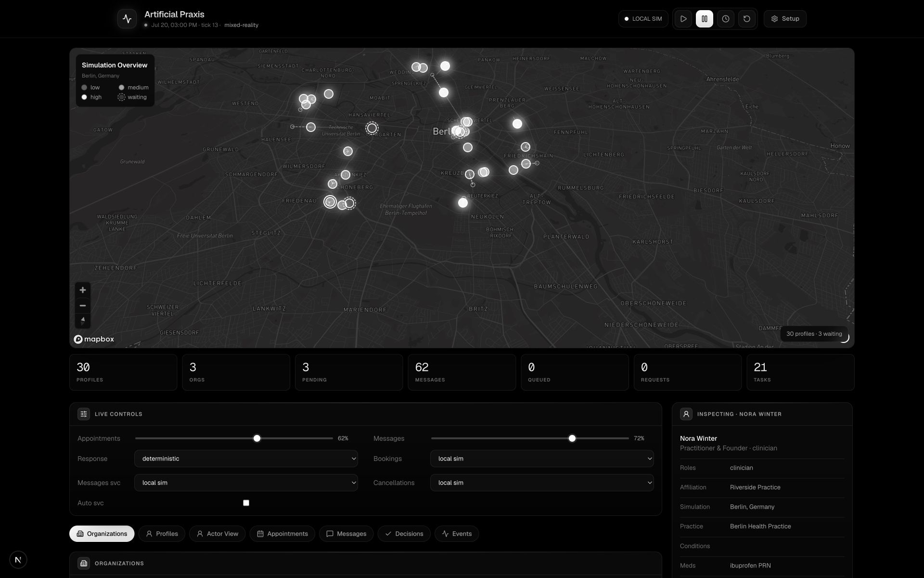The width and height of the screenshot is (924, 578).
Task: Click the Simulation Overview title
Action: point(115,65)
